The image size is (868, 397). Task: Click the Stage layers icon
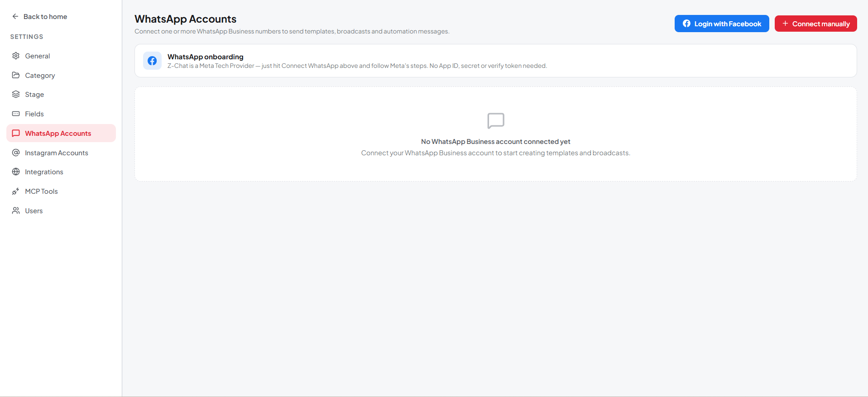[16, 94]
